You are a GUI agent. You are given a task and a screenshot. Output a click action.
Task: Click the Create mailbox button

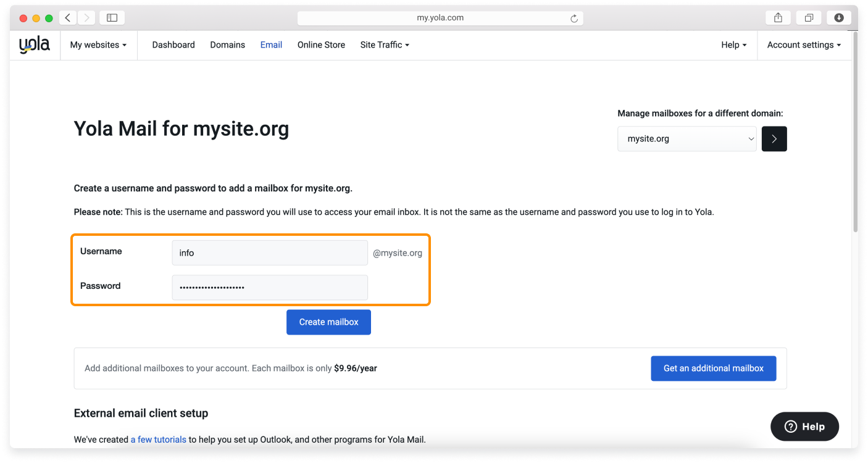[x=328, y=322]
